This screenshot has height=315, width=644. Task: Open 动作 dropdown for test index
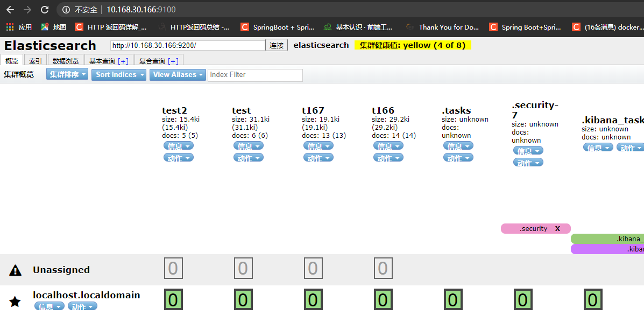coord(249,157)
